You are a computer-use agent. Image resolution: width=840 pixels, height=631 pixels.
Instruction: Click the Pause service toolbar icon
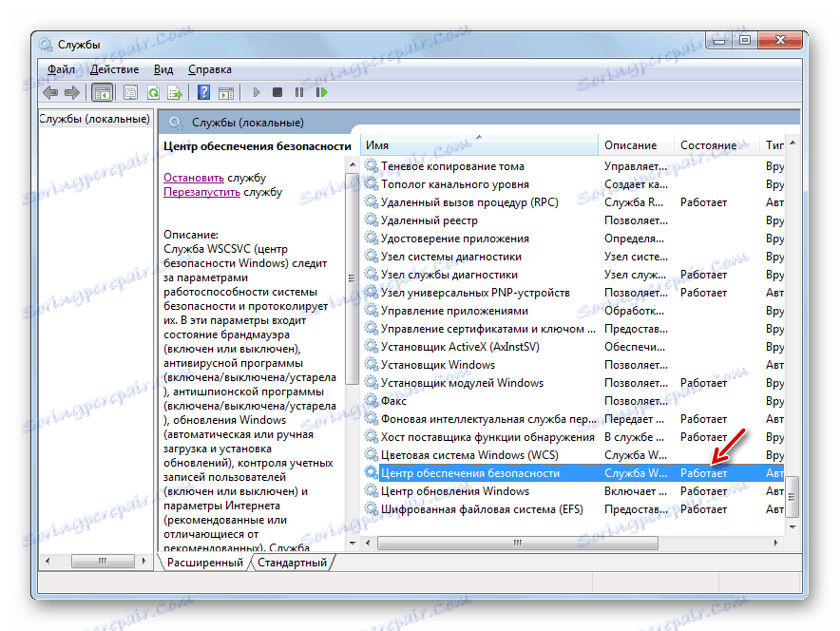point(299,93)
